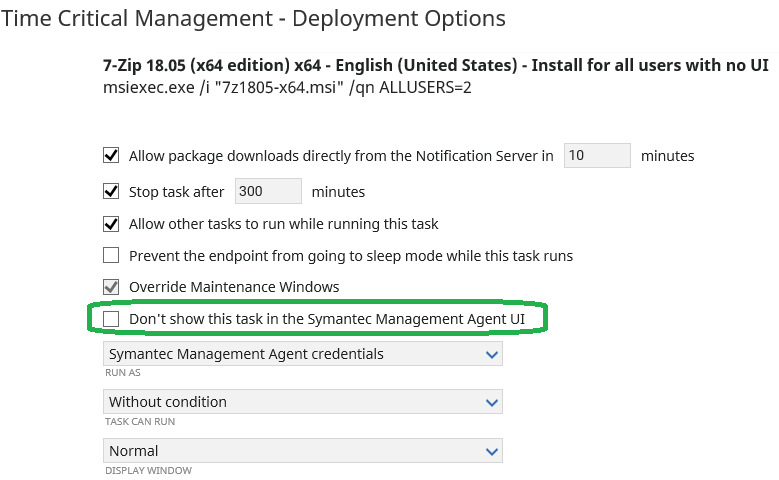The image size is (779, 480).
Task: Check Don't show this task in Agent UI
Action: point(111,319)
